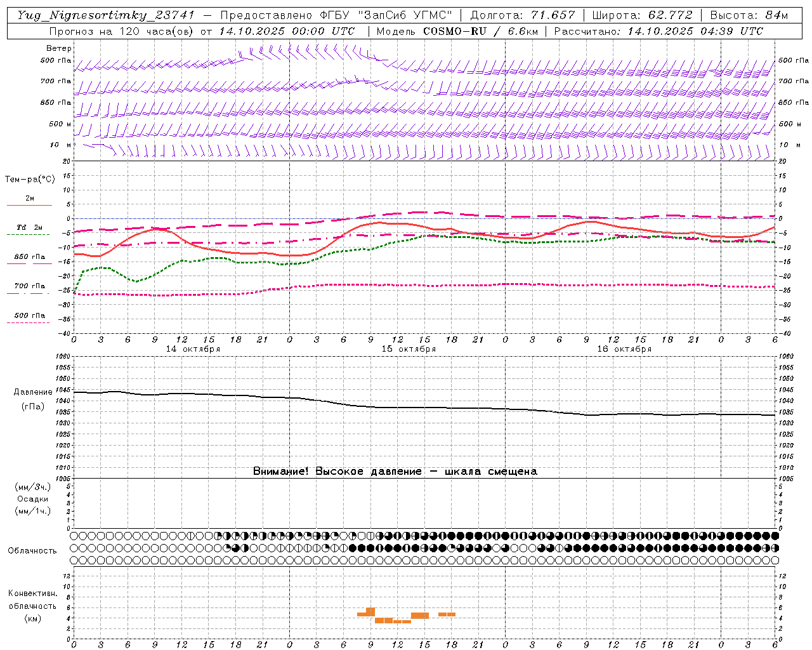
Task: Click the Td 2м dew point legend label
Action: coord(30,227)
